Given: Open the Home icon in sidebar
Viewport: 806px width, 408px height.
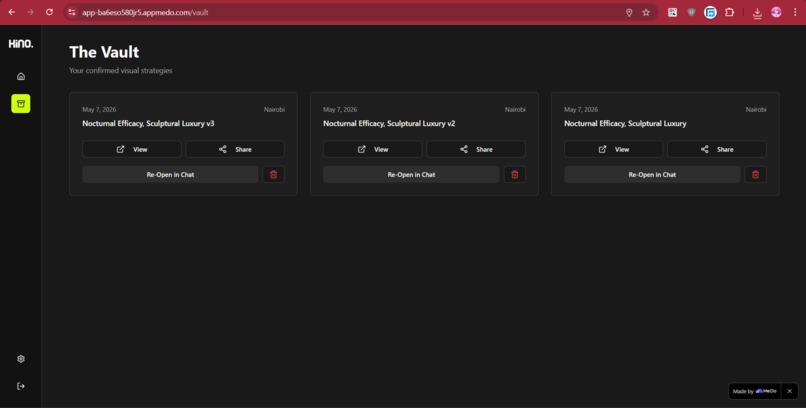Looking at the screenshot, I should pyautogui.click(x=21, y=77).
